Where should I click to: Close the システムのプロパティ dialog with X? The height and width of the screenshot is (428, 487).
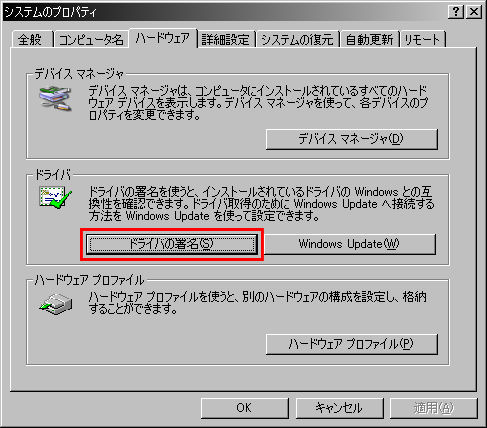[x=473, y=12]
